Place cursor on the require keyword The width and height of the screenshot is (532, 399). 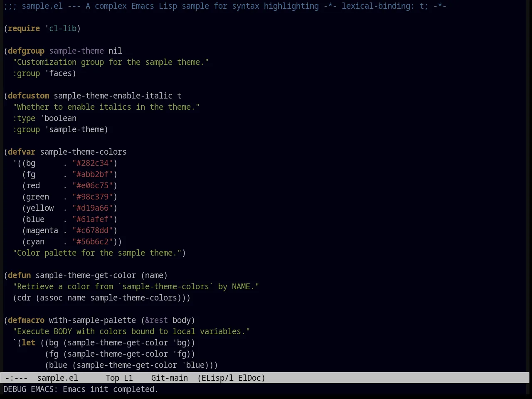click(24, 28)
